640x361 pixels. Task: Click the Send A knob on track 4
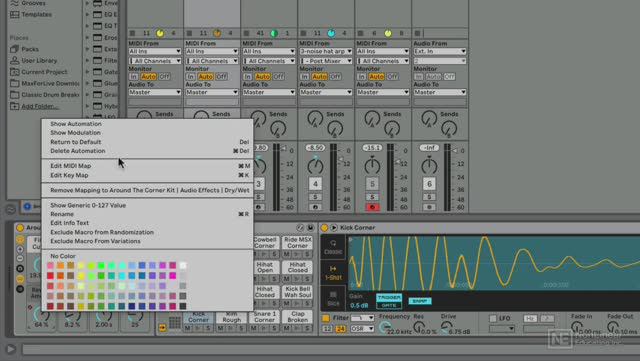[x=315, y=119]
